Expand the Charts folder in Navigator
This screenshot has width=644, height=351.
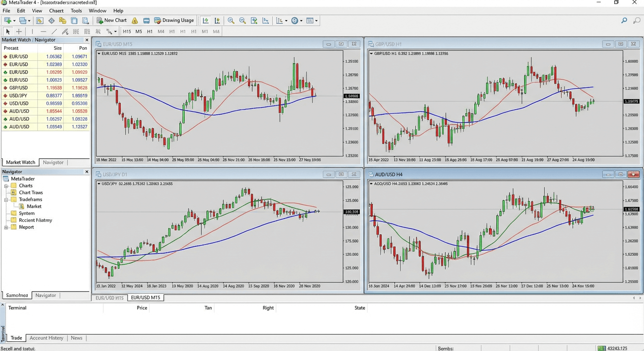point(6,186)
